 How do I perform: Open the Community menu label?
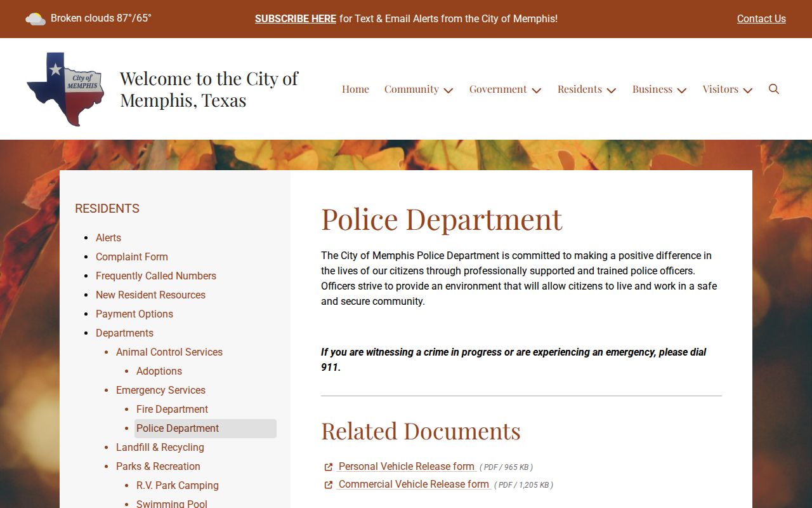(x=411, y=89)
